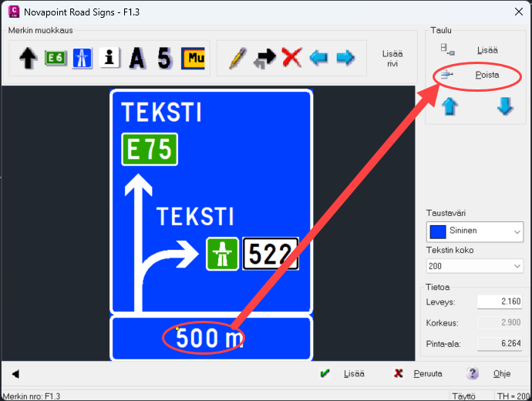Click Poista to remove the panel

click(487, 75)
